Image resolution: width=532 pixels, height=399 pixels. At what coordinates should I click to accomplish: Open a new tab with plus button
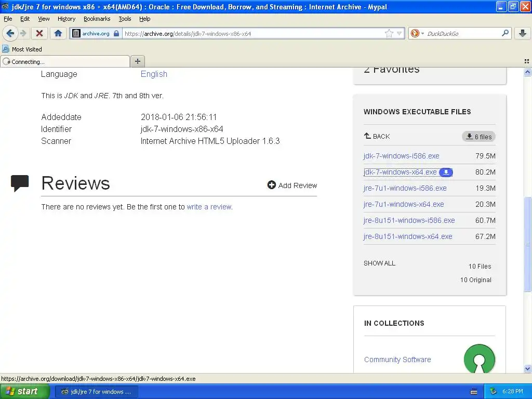[x=137, y=61]
